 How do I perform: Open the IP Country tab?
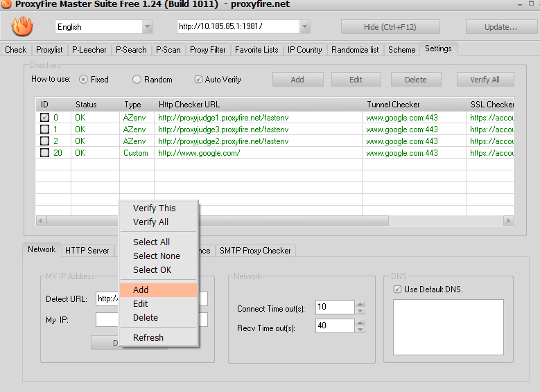click(305, 50)
